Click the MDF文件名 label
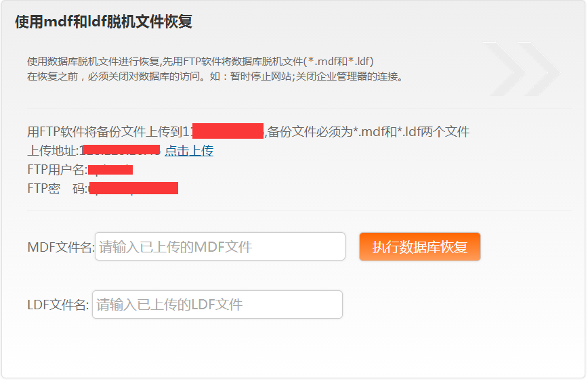The height and width of the screenshot is (381, 588). click(60, 248)
